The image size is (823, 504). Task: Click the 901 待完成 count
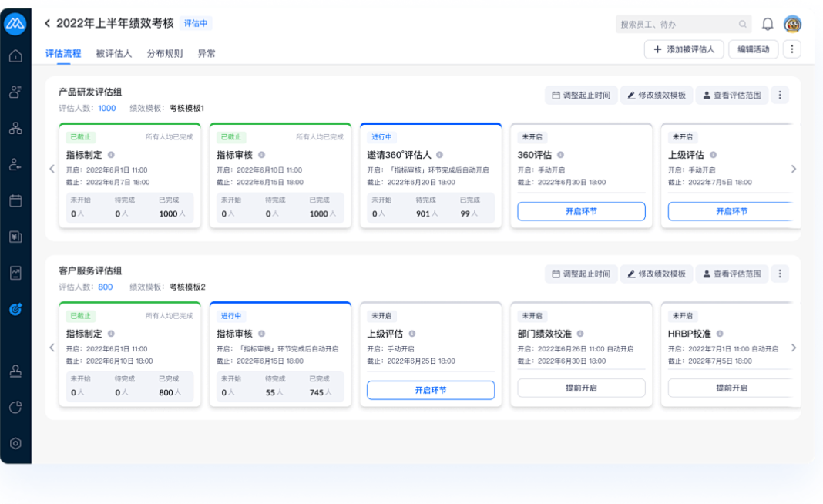pyautogui.click(x=423, y=213)
